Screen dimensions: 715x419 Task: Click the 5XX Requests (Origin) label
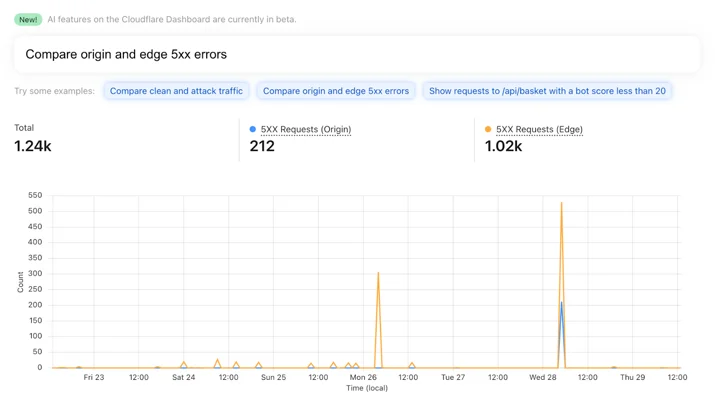pos(306,129)
